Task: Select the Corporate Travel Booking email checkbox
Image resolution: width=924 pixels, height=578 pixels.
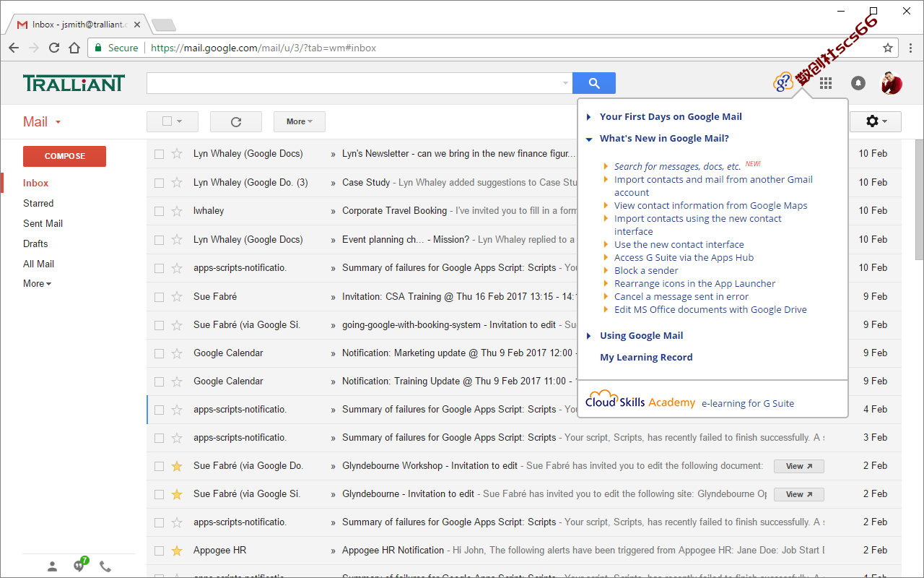Action: pos(159,211)
